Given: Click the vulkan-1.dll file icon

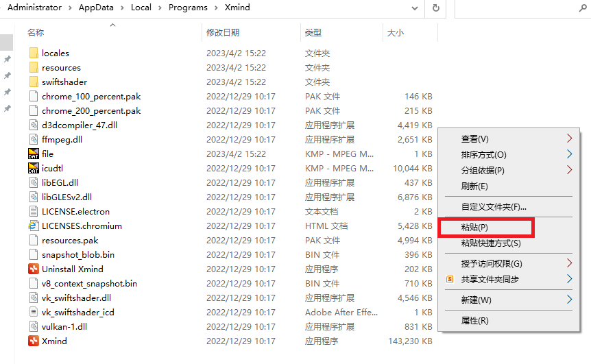Looking at the screenshot, I should point(34,327).
